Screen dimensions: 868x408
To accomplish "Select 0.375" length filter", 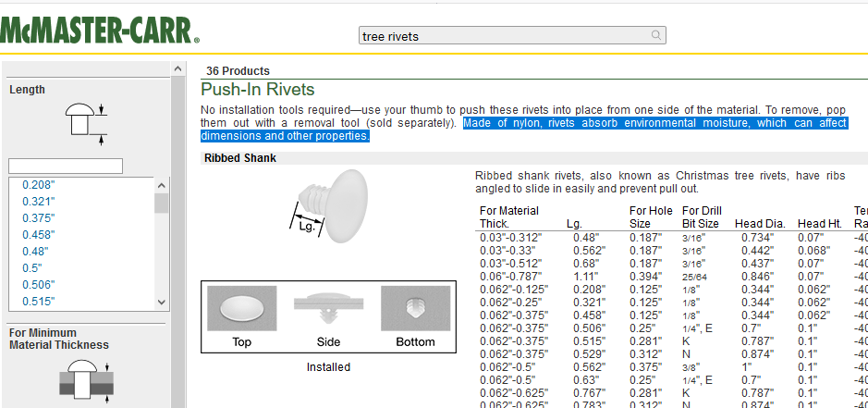I will pos(39,217).
